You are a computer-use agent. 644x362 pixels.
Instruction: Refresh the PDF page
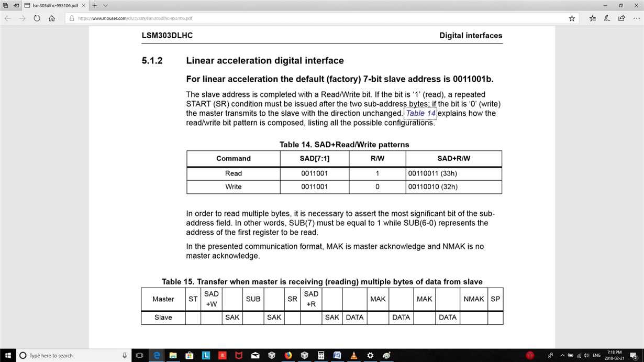click(37, 18)
